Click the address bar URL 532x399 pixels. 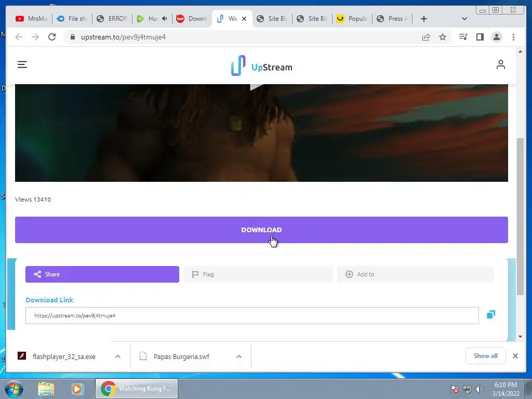click(123, 37)
